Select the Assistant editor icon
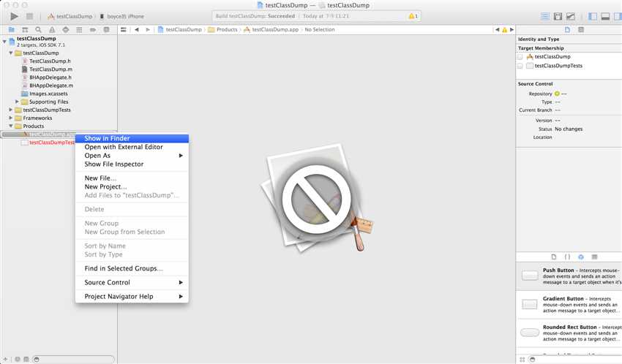 point(558,16)
